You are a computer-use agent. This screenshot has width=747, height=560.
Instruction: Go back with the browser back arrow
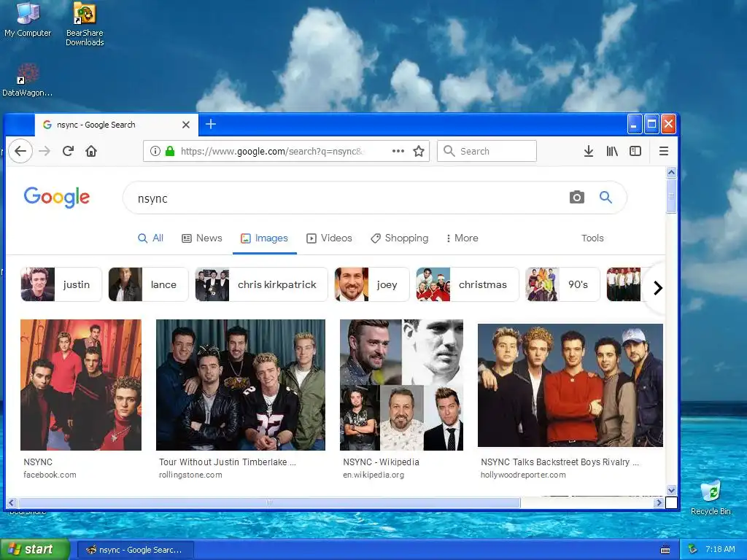(20, 151)
